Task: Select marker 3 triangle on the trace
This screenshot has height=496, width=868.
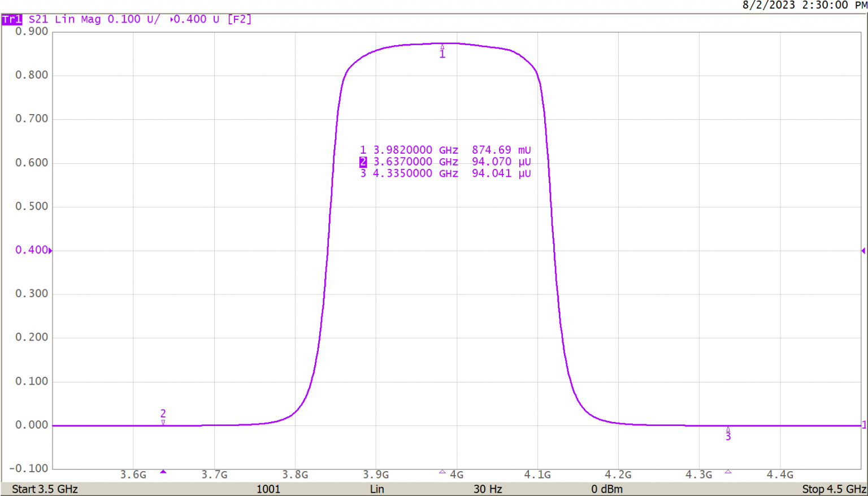Action: [x=728, y=429]
